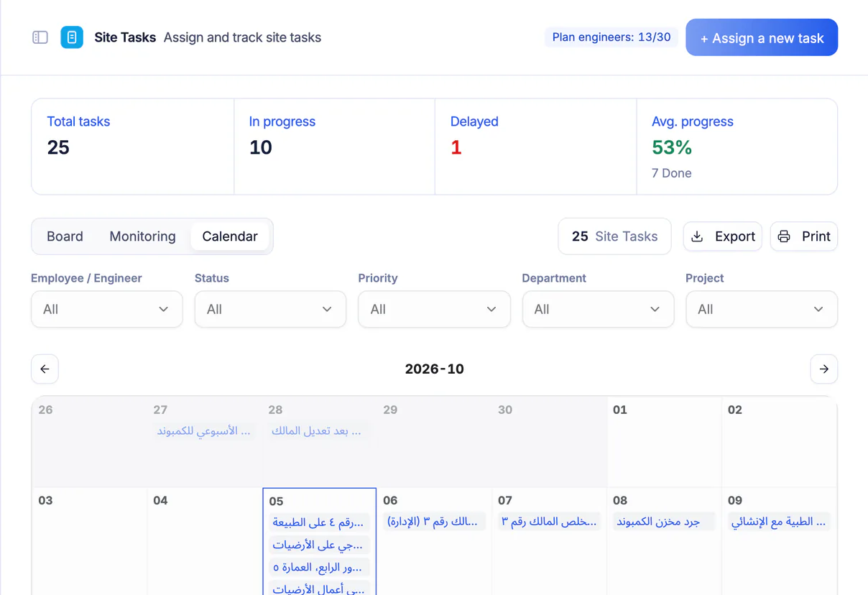Screen dimensions: 868x595
Task: Select calendar day 02
Action: (779, 441)
